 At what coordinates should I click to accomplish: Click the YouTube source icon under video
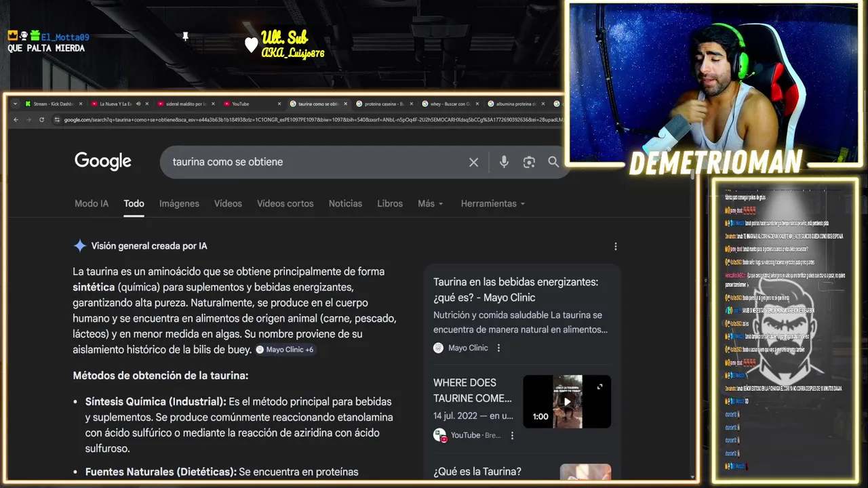tap(440, 435)
